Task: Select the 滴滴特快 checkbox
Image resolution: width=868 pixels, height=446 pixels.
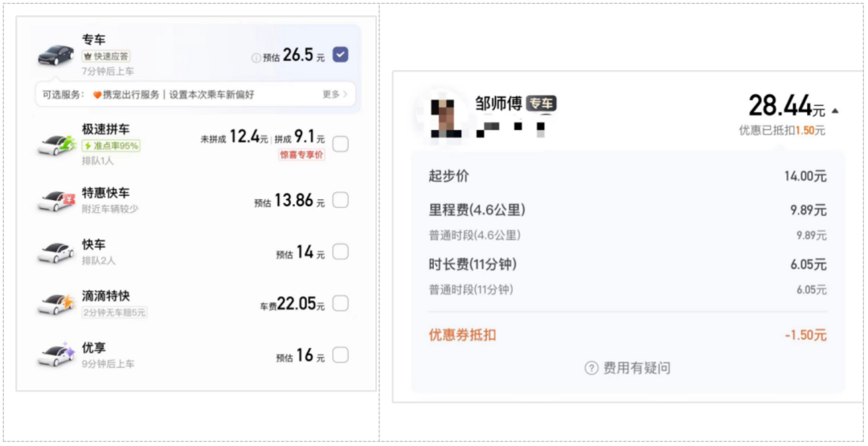Action: [341, 303]
